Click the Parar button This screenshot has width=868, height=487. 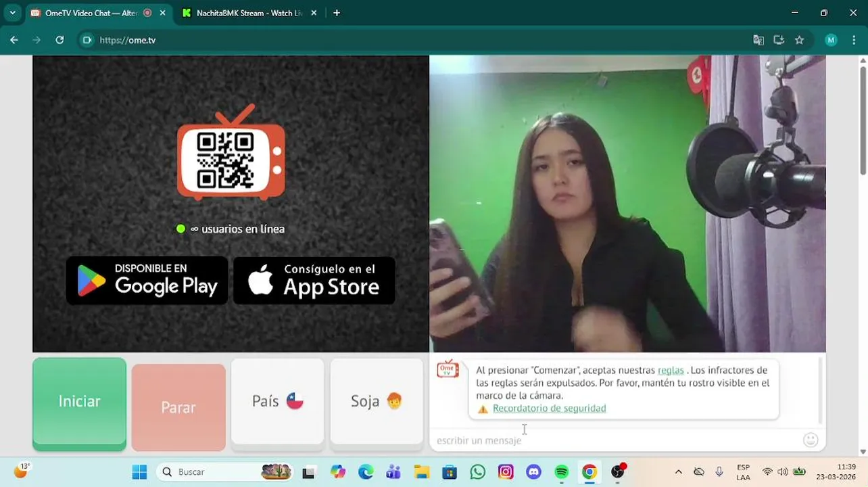click(x=178, y=407)
